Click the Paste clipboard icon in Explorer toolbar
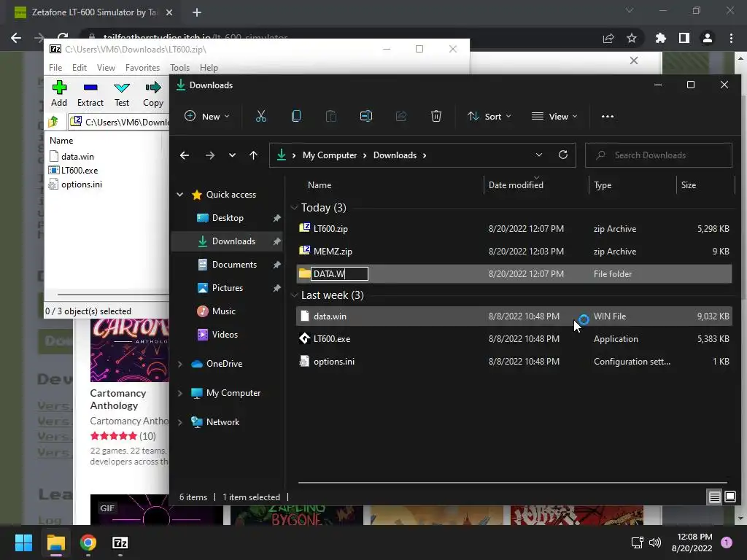The image size is (747, 560). pyautogui.click(x=330, y=116)
